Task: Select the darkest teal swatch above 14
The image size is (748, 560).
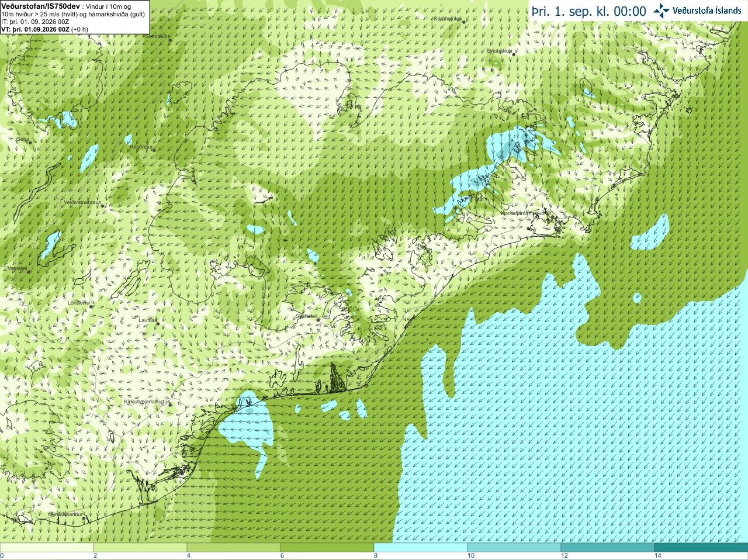Action: pos(701,548)
